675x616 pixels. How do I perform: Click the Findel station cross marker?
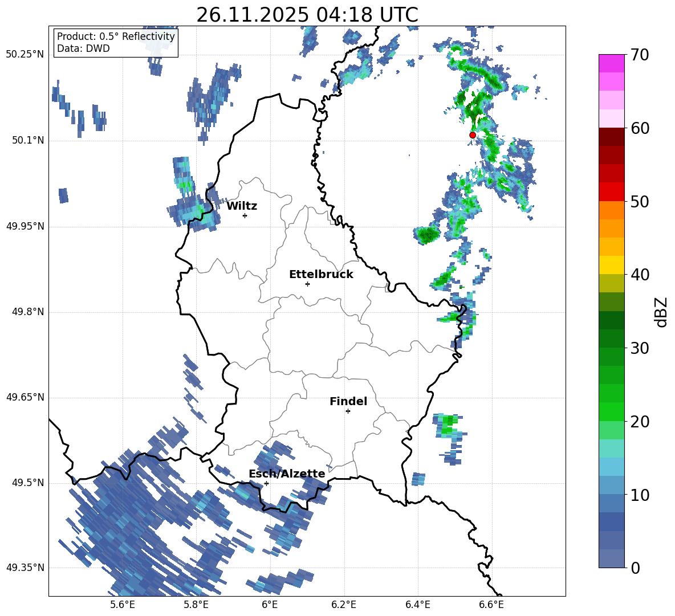pyautogui.click(x=348, y=411)
